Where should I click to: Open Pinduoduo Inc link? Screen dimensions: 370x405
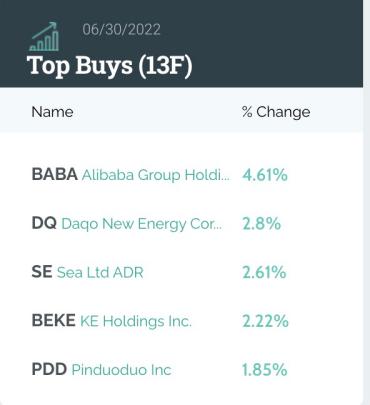(121, 370)
